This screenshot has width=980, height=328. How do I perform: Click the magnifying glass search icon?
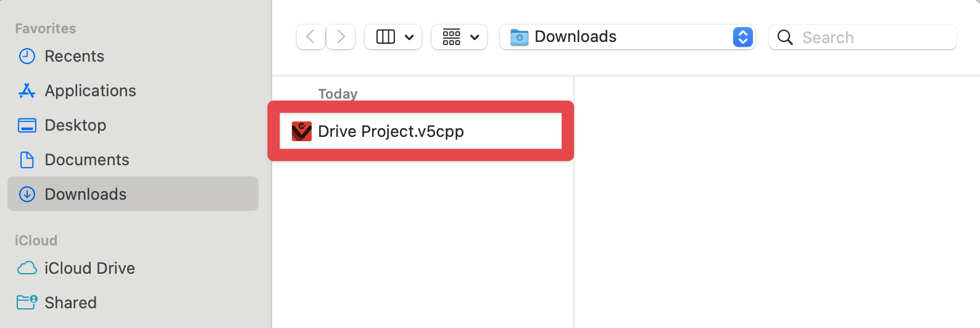(x=785, y=38)
